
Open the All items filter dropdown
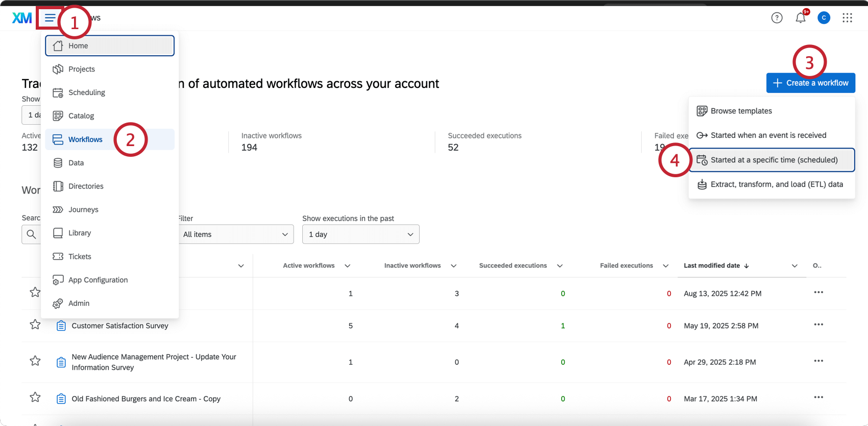236,234
